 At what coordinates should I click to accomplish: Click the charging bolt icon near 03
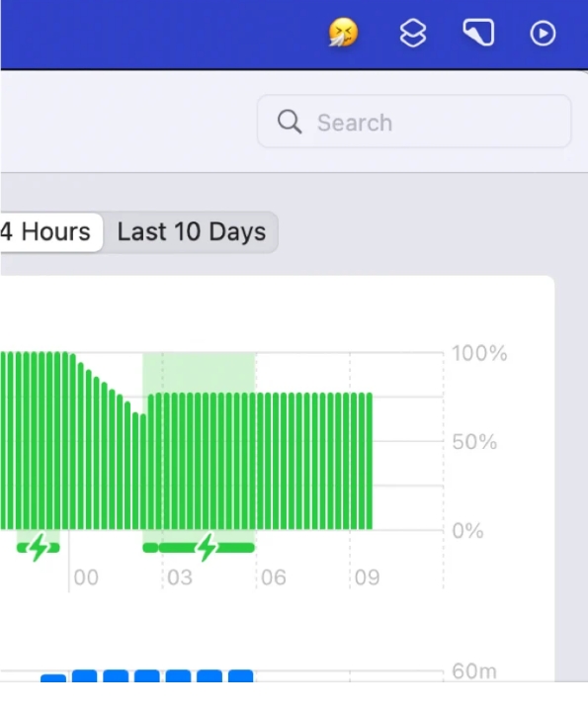[207, 547]
